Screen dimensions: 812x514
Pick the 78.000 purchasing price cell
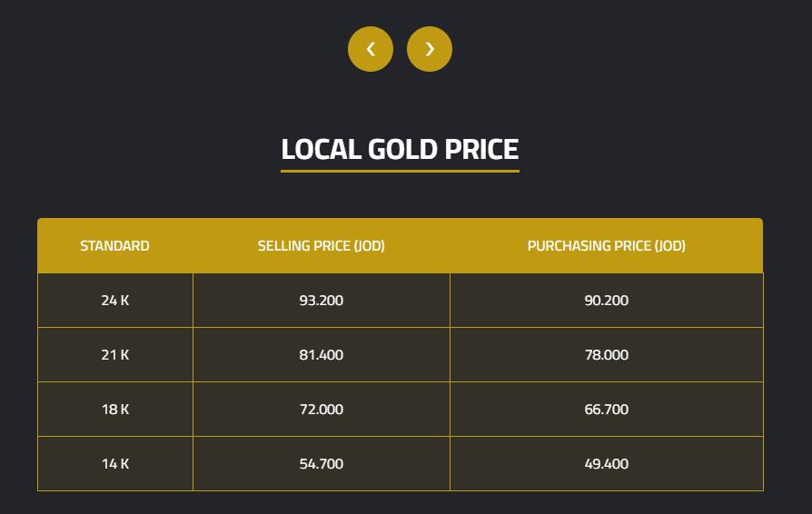coord(606,355)
